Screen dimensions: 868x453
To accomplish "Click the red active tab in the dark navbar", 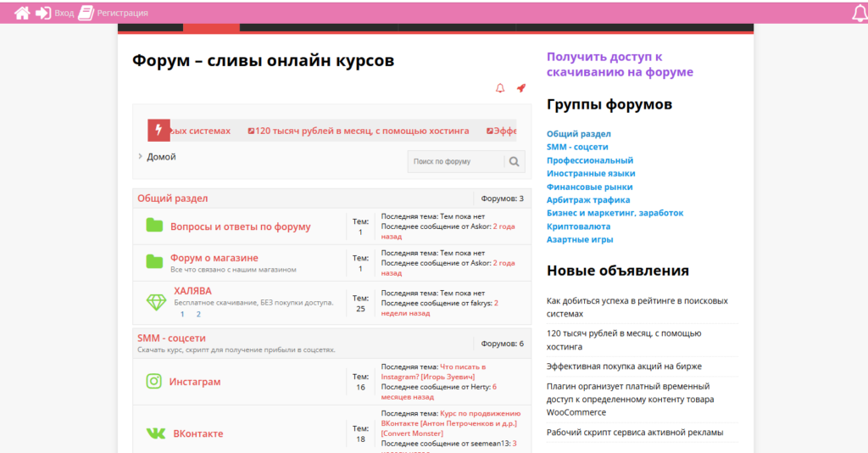I will [x=211, y=28].
